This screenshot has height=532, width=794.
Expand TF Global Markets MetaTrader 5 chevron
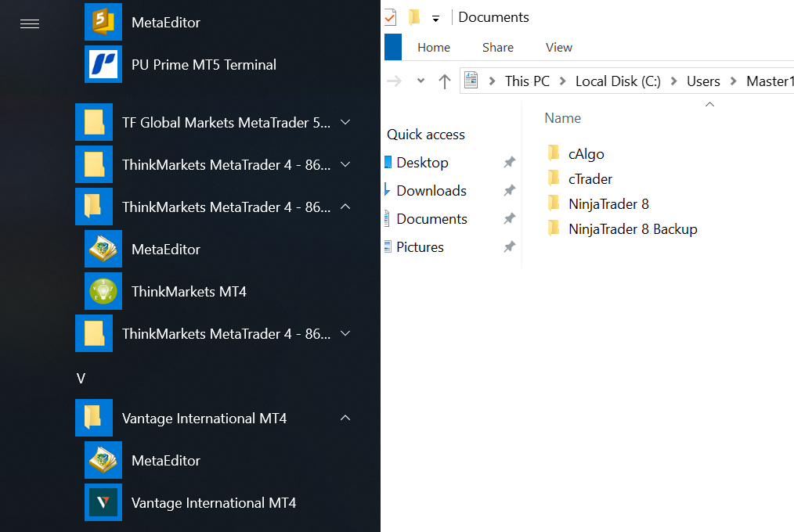(345, 122)
